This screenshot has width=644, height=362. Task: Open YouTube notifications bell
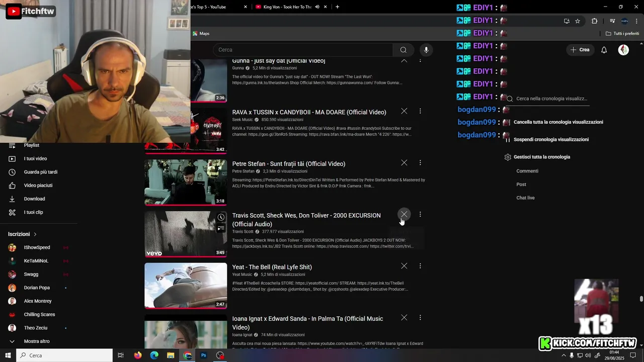pyautogui.click(x=604, y=50)
